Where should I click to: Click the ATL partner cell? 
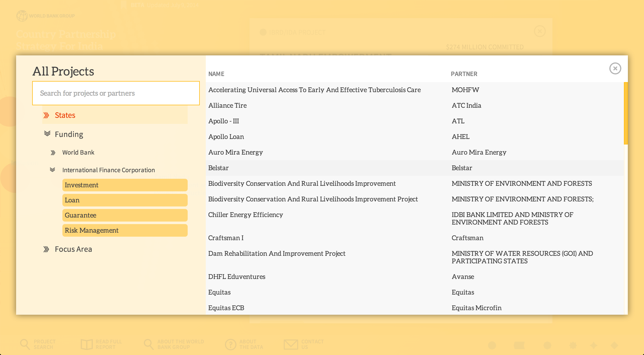tap(458, 121)
